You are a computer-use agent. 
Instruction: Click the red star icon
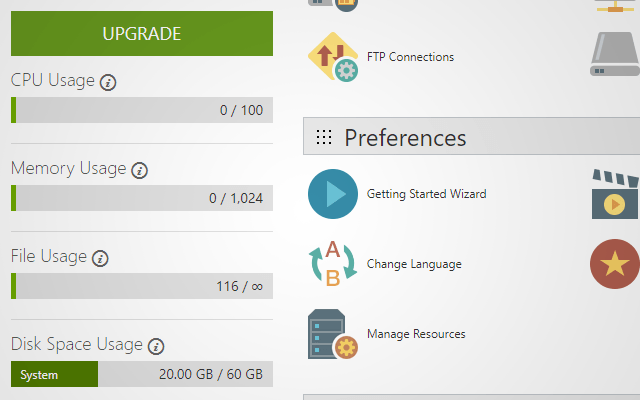(x=615, y=264)
